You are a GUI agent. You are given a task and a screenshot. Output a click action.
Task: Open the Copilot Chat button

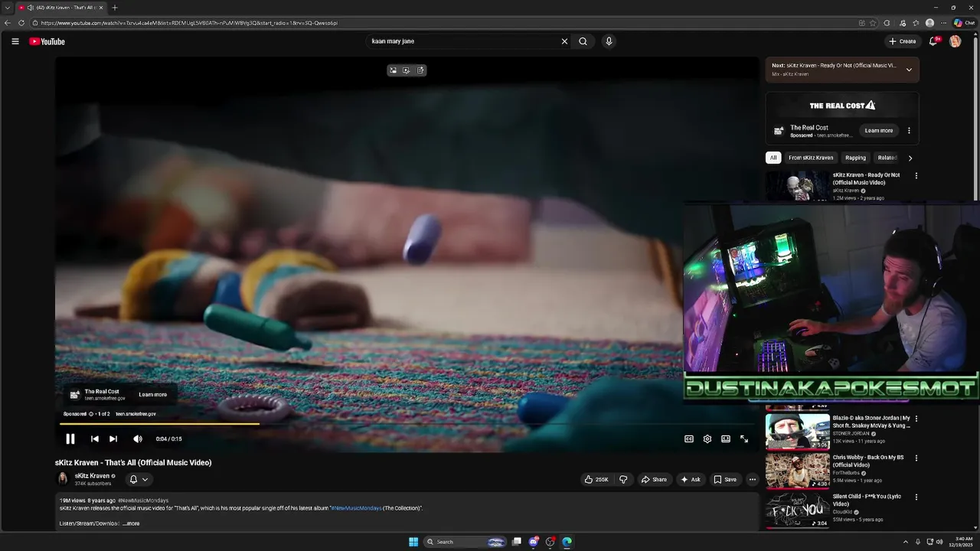[x=964, y=23]
